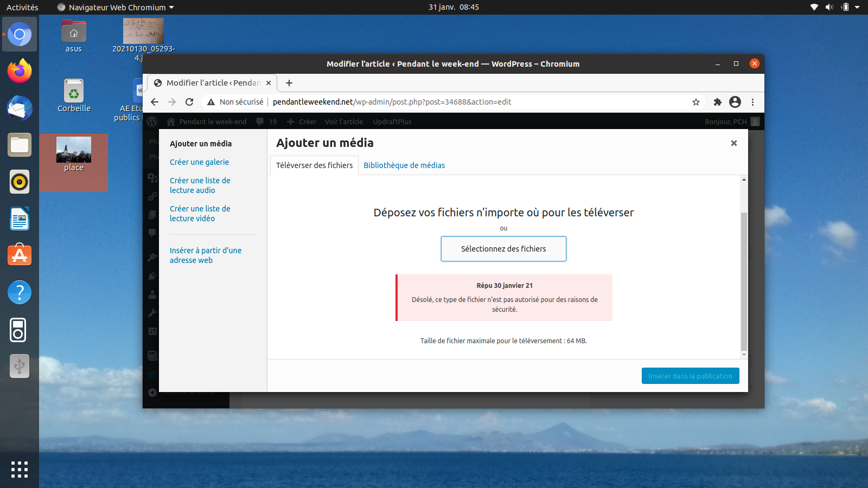The image size is (868, 488).
Task: Go back with the browser back arrow
Action: click(155, 102)
